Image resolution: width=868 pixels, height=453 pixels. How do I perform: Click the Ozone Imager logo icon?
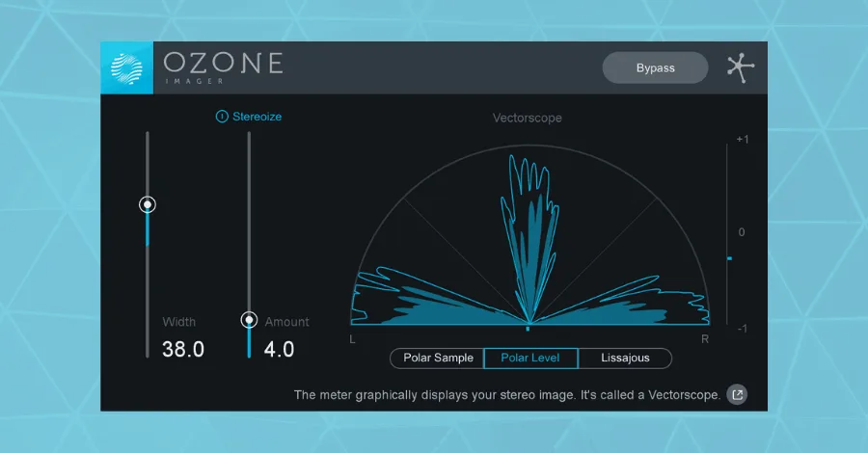pos(126,68)
